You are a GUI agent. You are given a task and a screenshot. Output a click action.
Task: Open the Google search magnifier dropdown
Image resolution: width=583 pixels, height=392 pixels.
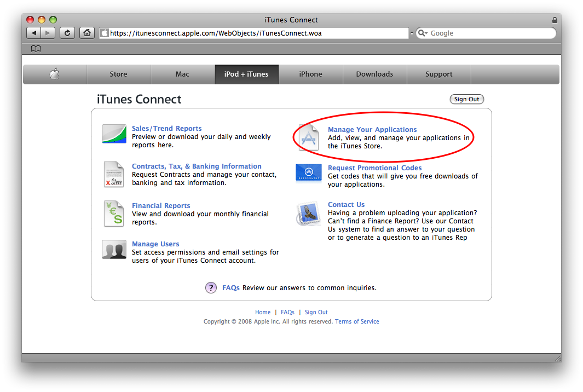coord(423,33)
